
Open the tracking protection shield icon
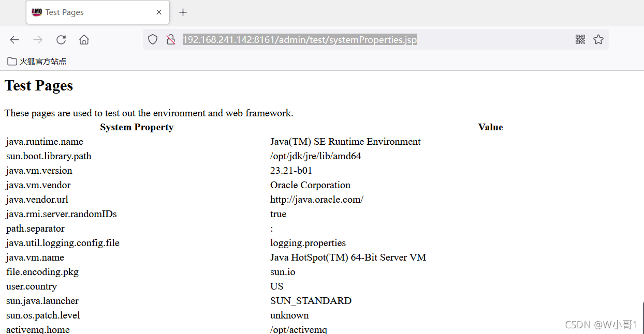153,40
